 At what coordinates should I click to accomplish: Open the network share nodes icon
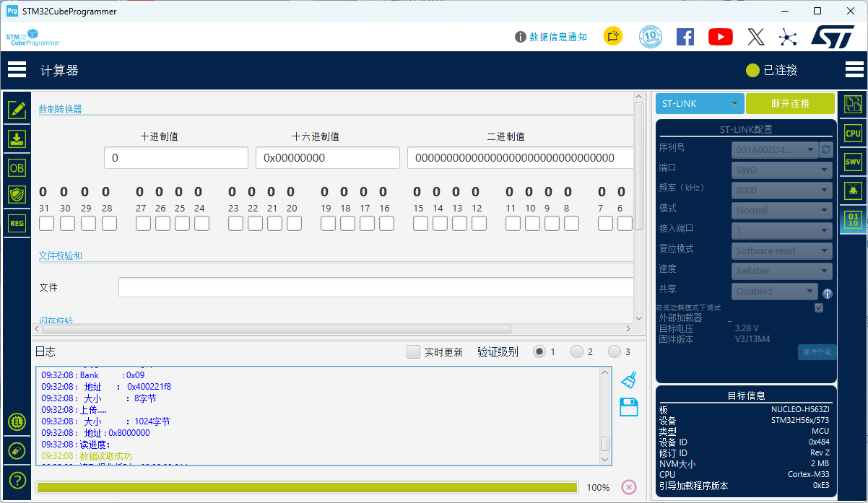pos(788,37)
